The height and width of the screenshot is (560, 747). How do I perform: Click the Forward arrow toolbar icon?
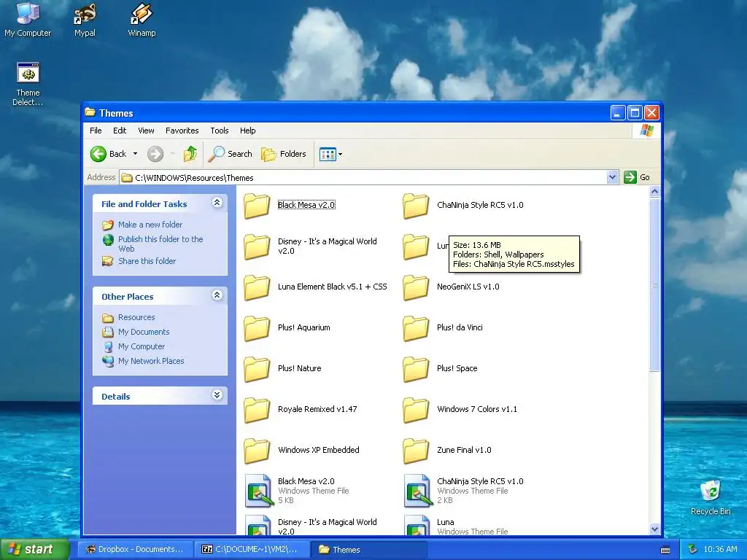[x=155, y=154]
